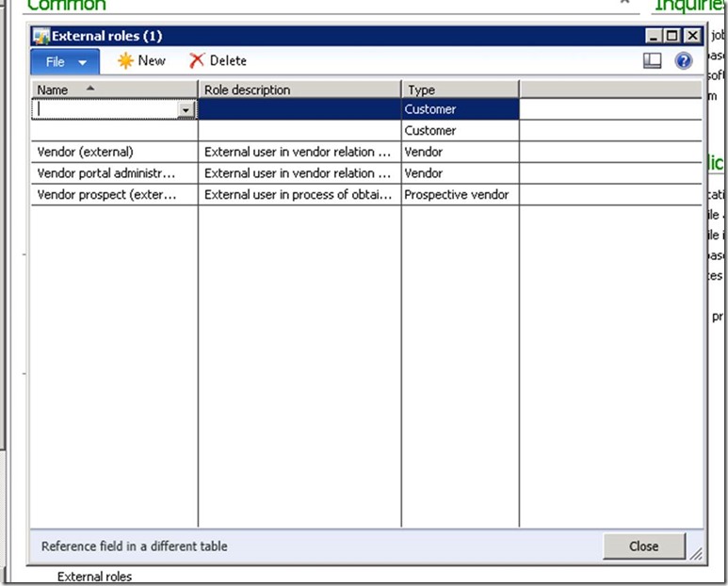The height and width of the screenshot is (586, 728).
Task: Click the Role description column header
Action: [x=299, y=90]
